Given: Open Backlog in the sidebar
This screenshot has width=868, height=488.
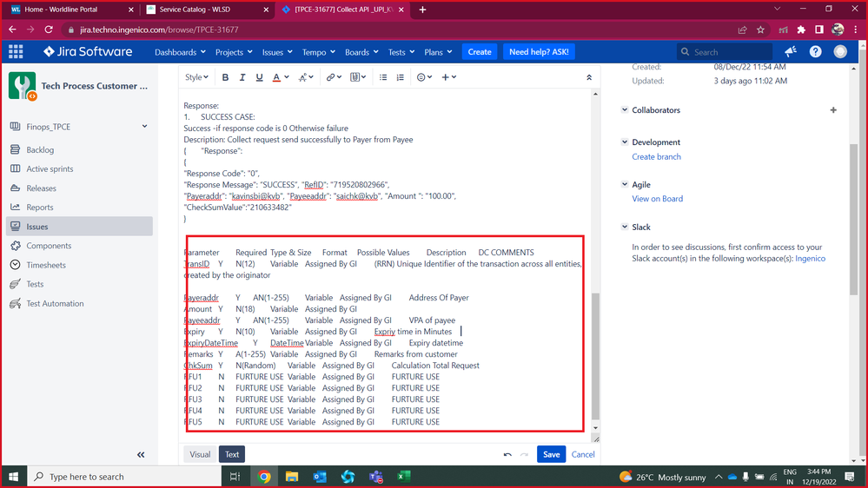Looking at the screenshot, I should coord(40,150).
